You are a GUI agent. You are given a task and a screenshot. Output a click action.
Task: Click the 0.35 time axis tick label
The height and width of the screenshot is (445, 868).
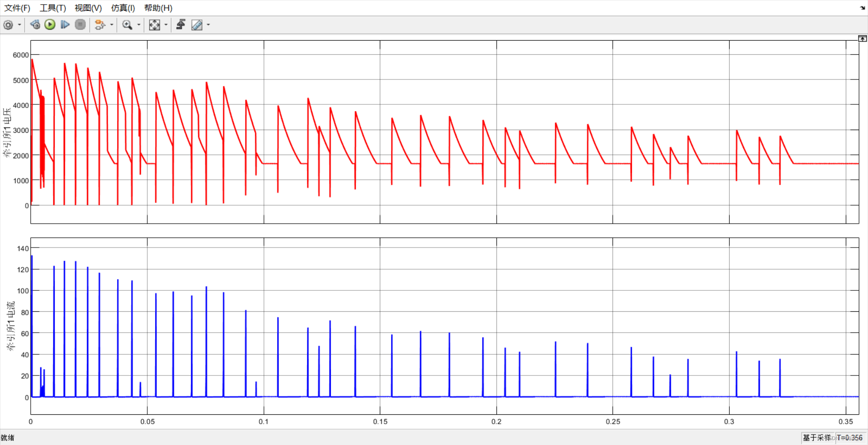pyautogui.click(x=845, y=422)
